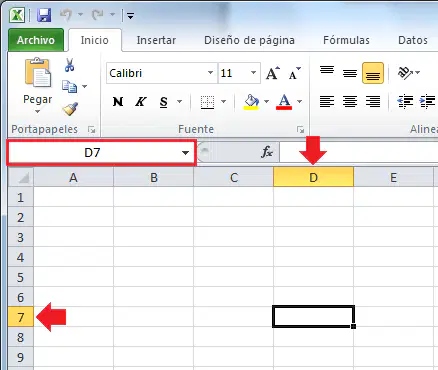
Task: Open the Fórmulas ribbon tab
Action: (x=346, y=40)
